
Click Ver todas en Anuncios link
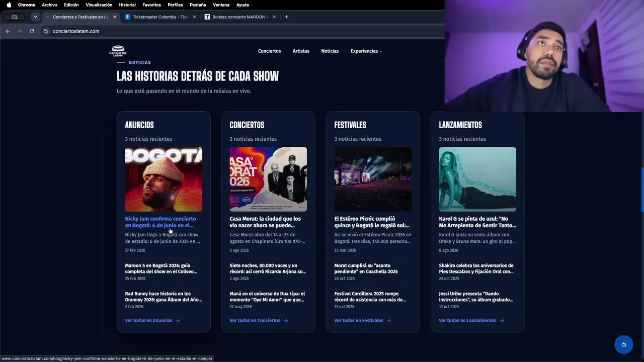click(x=152, y=321)
